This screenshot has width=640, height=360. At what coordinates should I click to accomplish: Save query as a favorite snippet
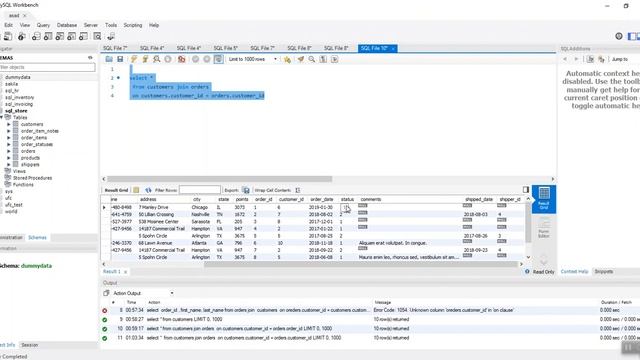[x=287, y=59]
